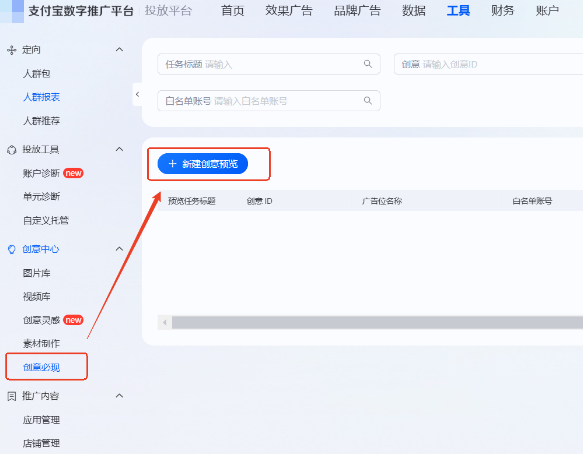Click the left arrow of horizontal scrollbar
583x454 pixels.
[165, 322]
